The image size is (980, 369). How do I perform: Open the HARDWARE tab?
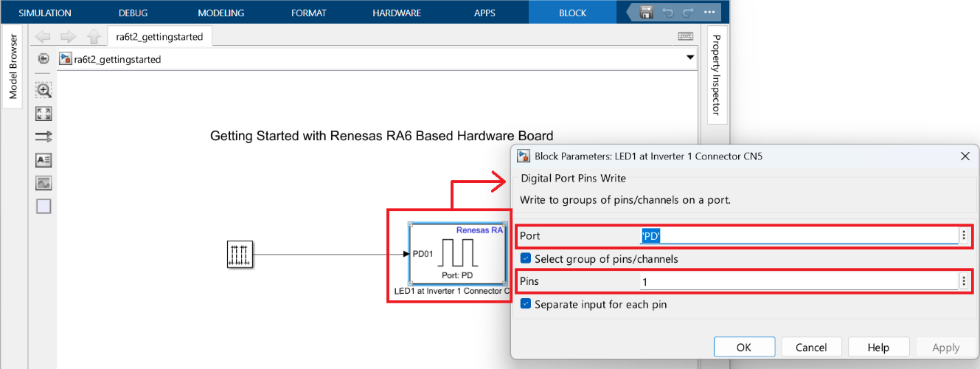(x=396, y=13)
